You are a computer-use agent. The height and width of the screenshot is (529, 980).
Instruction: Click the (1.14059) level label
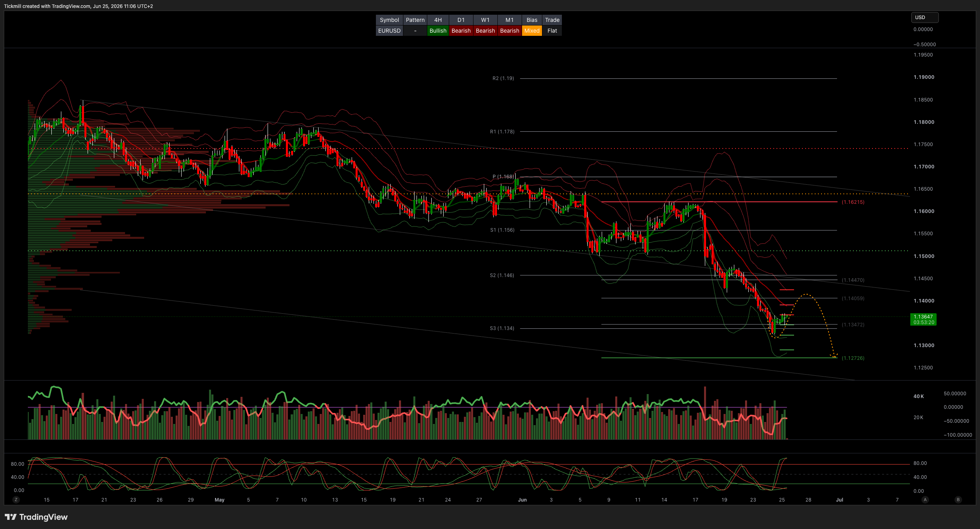(x=853, y=299)
